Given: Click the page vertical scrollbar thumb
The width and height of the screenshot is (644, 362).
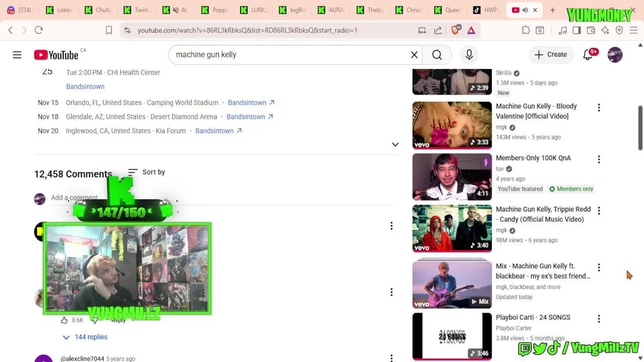Looking at the screenshot, I should coord(640,128).
